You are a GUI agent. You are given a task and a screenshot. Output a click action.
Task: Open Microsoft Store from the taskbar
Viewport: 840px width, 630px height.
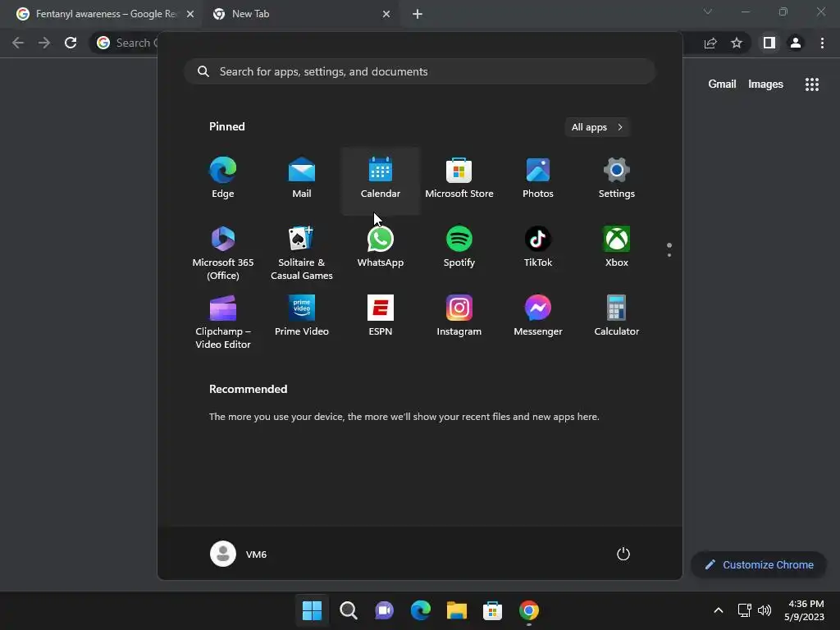pos(492,610)
